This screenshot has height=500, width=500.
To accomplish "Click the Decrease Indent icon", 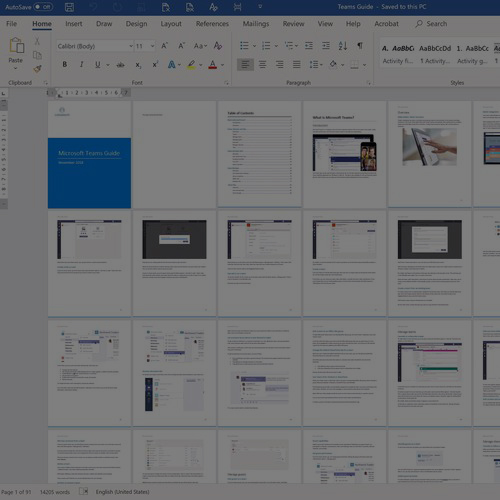I will pos(309,46).
